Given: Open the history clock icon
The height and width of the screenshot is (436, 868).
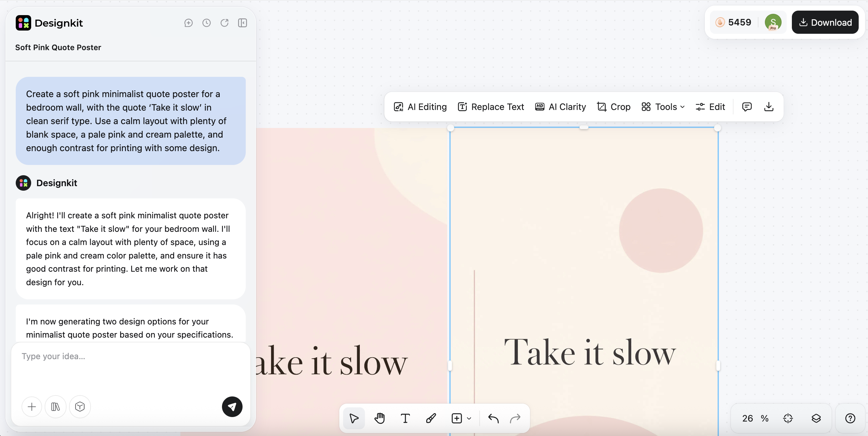Looking at the screenshot, I should (x=207, y=23).
